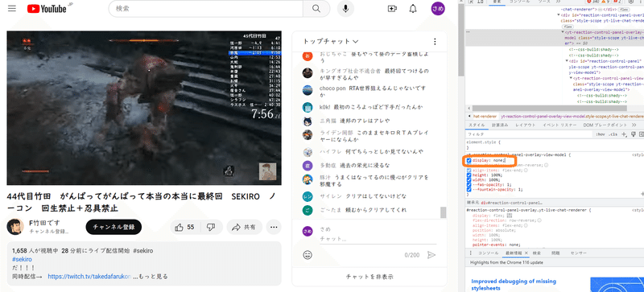
Task: Click the choco pon chat user avatar
Action: (308, 90)
